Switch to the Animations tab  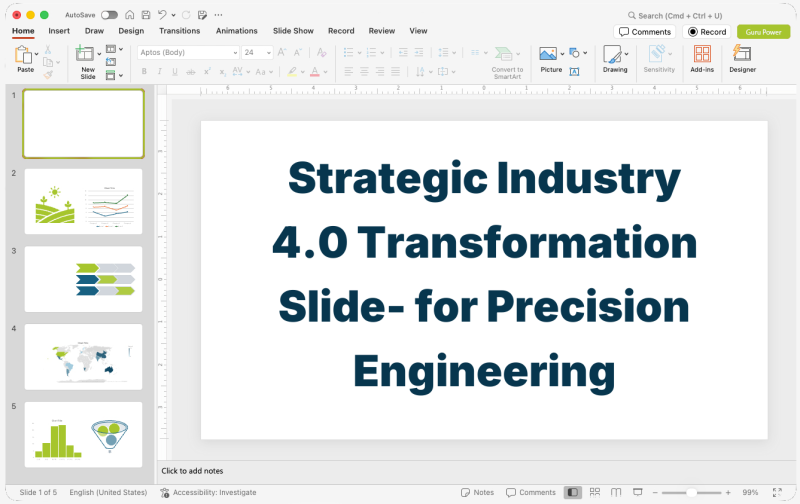click(237, 31)
